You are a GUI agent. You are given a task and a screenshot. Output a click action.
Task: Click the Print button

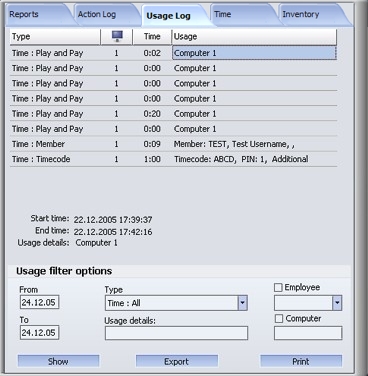(301, 361)
